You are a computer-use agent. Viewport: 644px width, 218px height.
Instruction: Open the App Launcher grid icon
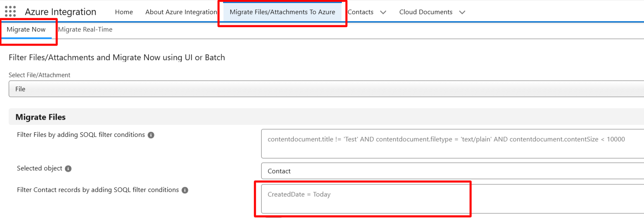pos(10,12)
